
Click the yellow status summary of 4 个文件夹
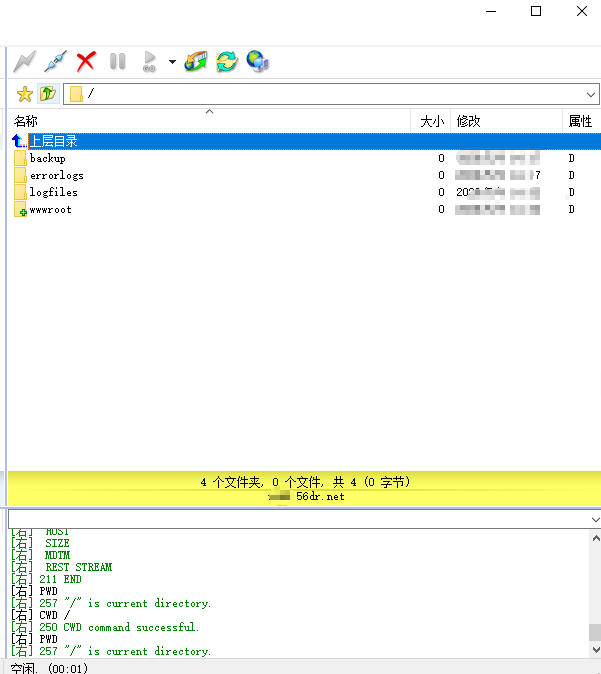tap(305, 482)
